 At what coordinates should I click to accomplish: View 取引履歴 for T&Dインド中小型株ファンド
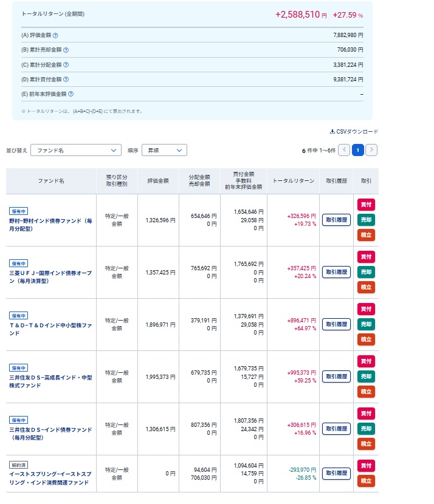point(336,324)
